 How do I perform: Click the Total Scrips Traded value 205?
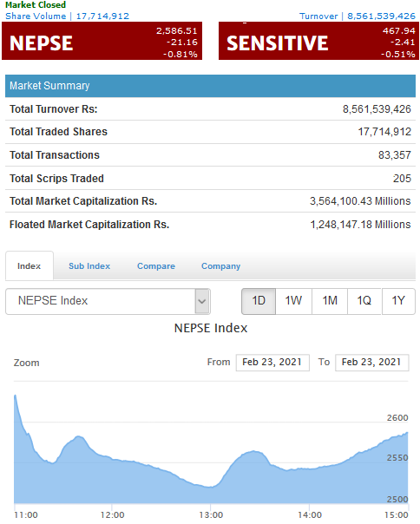pos(402,179)
